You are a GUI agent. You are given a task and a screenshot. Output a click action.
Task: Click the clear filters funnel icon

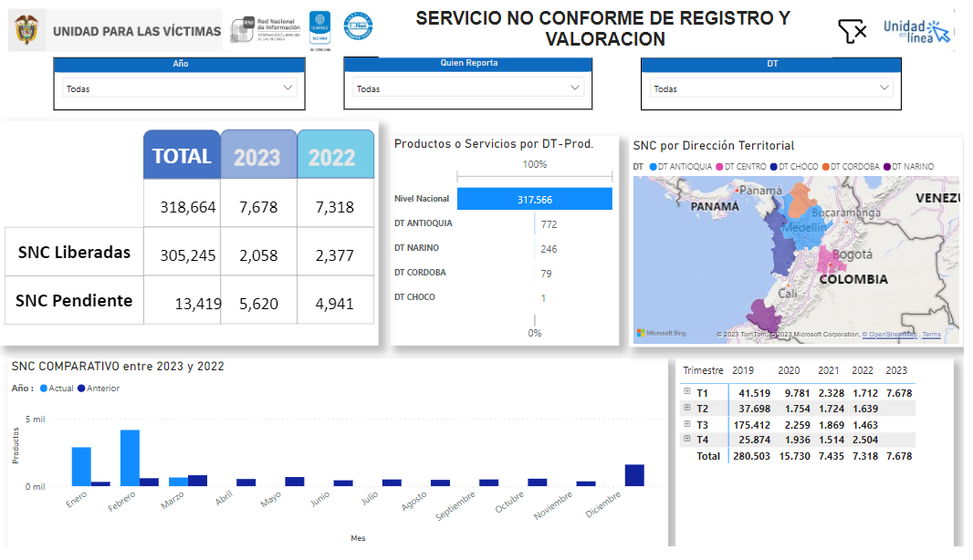(x=852, y=32)
